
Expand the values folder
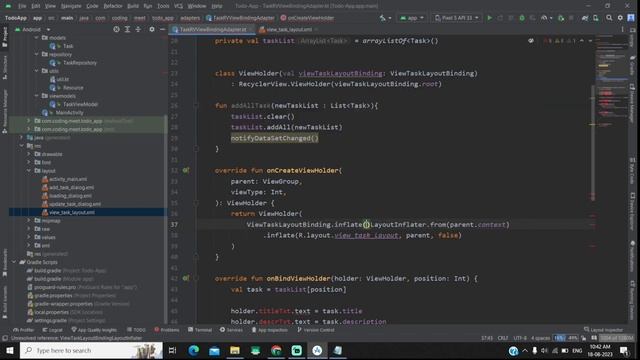coord(29,237)
